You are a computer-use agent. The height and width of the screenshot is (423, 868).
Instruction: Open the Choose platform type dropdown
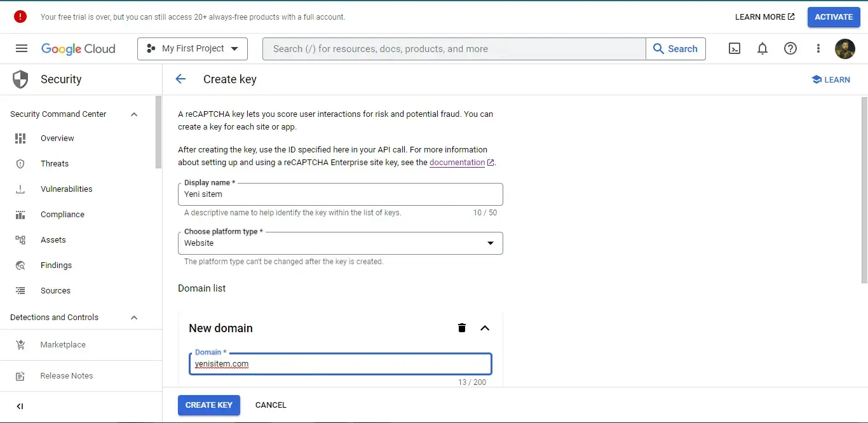(341, 243)
